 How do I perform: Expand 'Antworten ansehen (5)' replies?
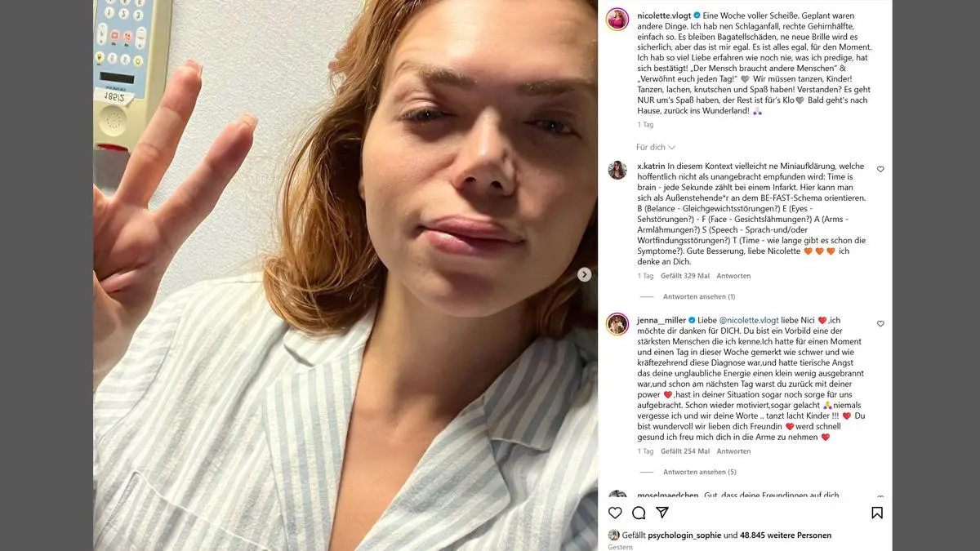click(x=700, y=472)
